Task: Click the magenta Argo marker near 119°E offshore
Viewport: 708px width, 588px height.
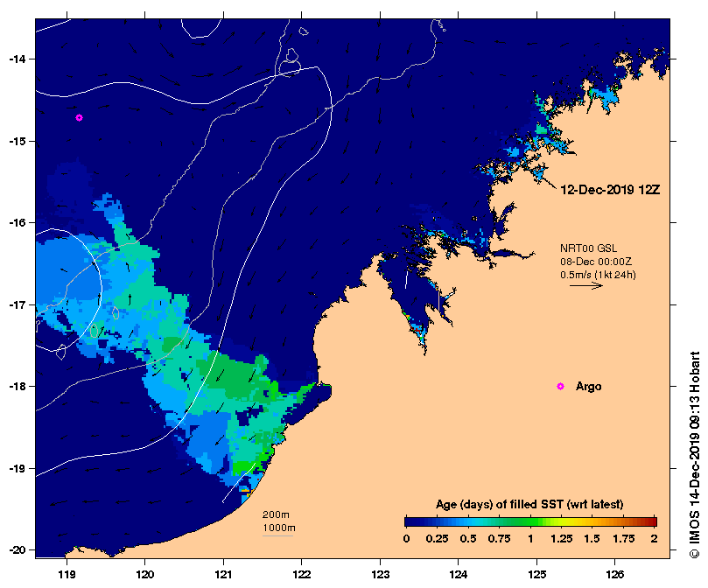Action: point(79,118)
